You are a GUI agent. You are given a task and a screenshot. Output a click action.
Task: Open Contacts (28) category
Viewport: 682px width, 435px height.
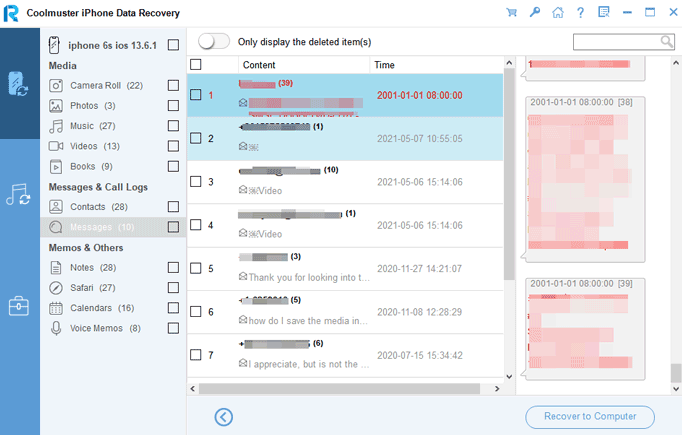tap(99, 207)
